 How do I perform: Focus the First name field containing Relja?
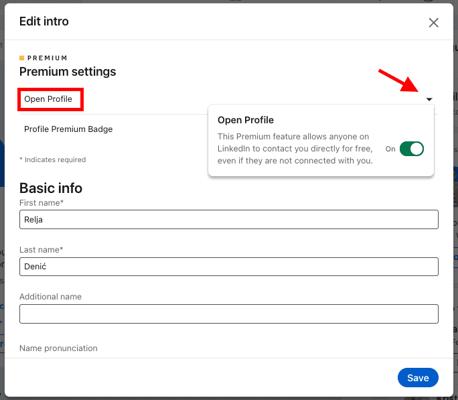click(229, 219)
